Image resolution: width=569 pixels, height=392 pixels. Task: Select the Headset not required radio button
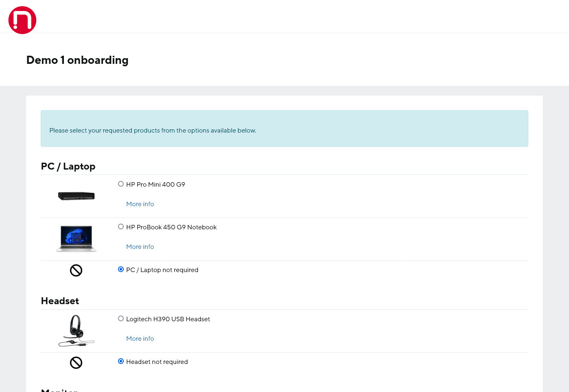[x=121, y=361]
